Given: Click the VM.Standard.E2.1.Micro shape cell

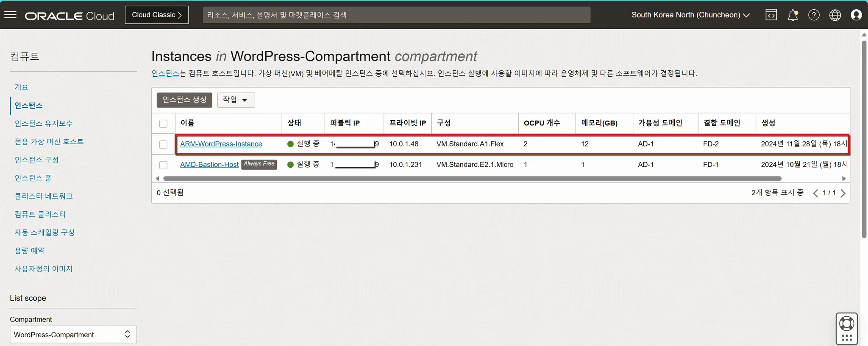Looking at the screenshot, I should 475,164.
